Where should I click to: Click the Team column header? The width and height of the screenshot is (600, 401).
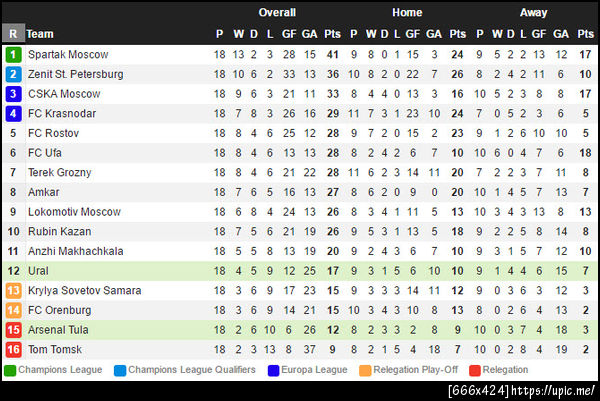pyautogui.click(x=40, y=34)
